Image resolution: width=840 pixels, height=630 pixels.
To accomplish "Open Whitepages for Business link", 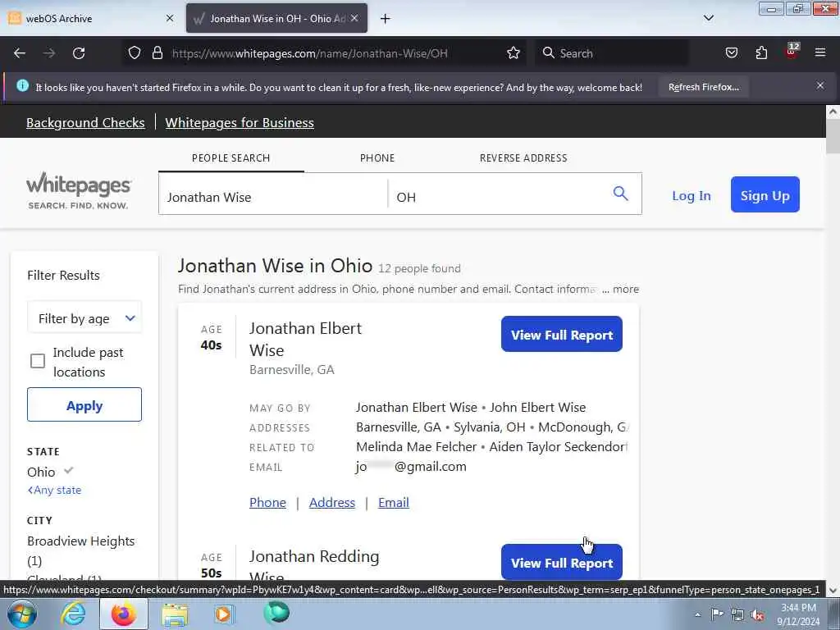I will tap(240, 123).
